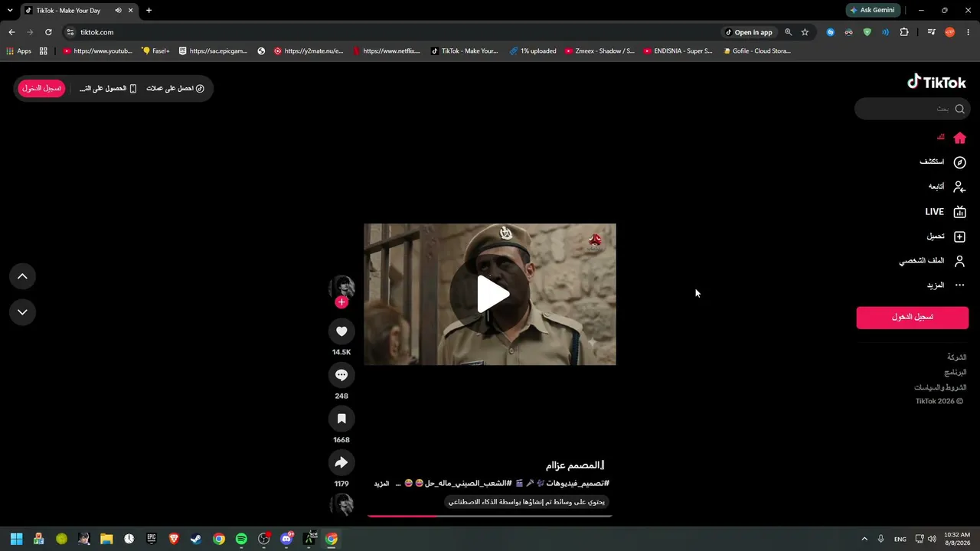This screenshot has width=980, height=551.
Task: Focus the TikTok search field
Action: pyautogui.click(x=912, y=109)
